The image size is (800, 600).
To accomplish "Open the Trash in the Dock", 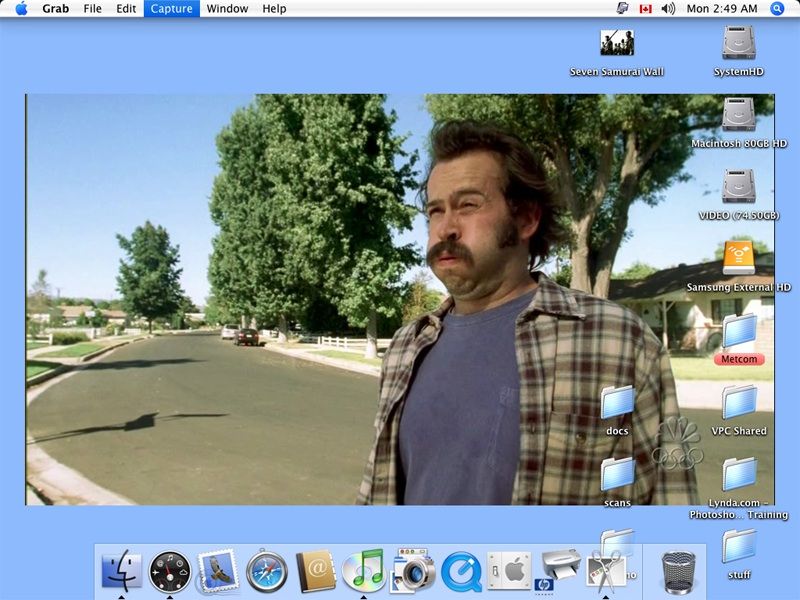I will coord(678,572).
